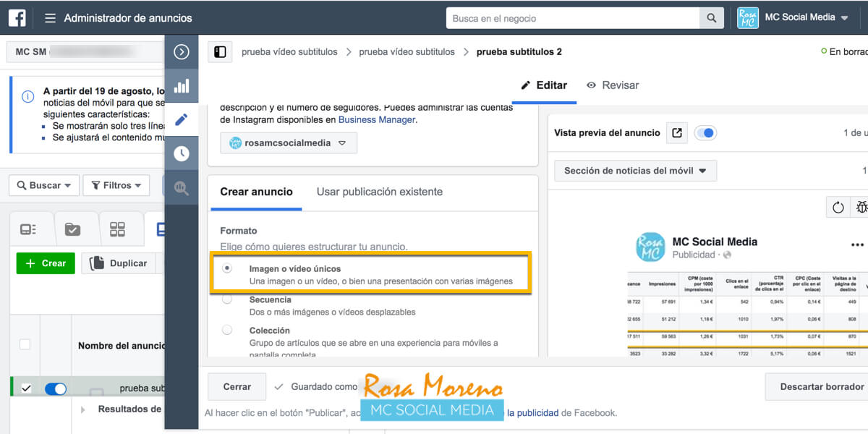Screen dimensions: 868x434
Task: Tick the select-all checkbox in table header
Action: [25, 344]
